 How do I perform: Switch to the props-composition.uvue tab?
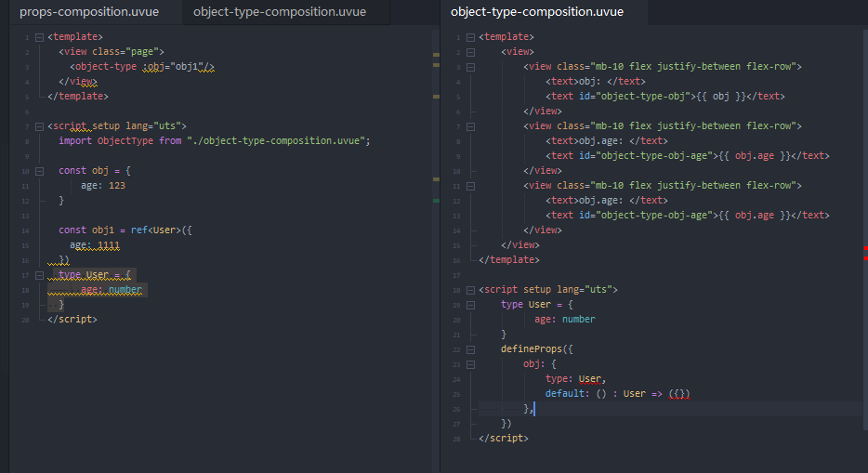pos(89,12)
